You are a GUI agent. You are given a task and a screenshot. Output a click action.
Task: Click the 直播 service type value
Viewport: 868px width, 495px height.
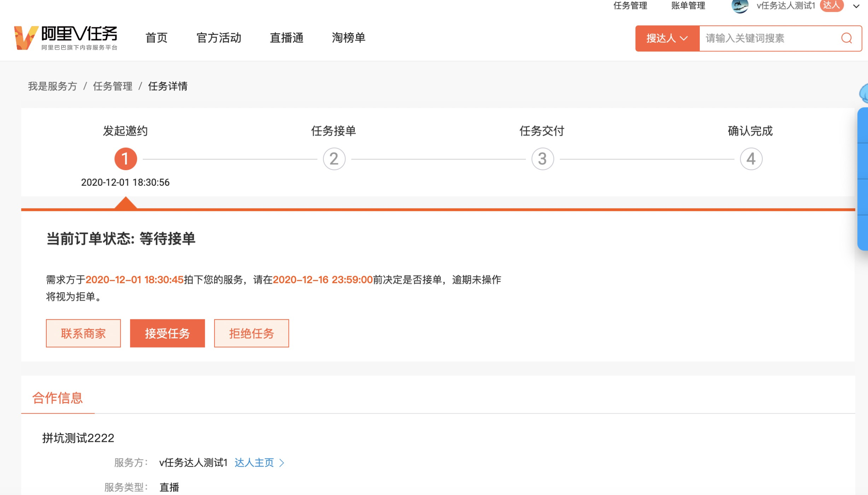169,487
